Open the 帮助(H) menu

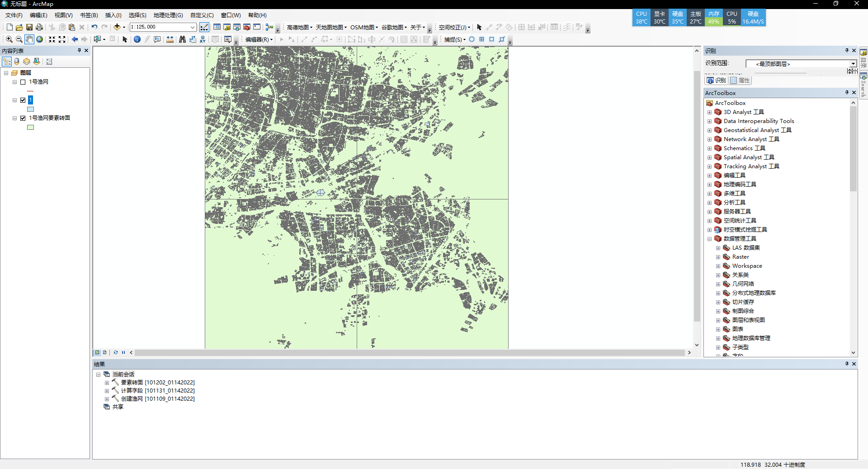pos(257,15)
